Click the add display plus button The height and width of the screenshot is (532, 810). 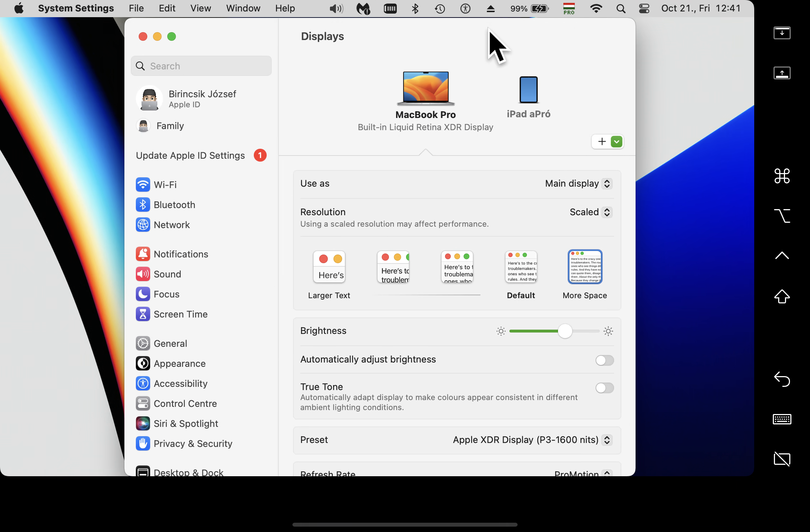[602, 142]
